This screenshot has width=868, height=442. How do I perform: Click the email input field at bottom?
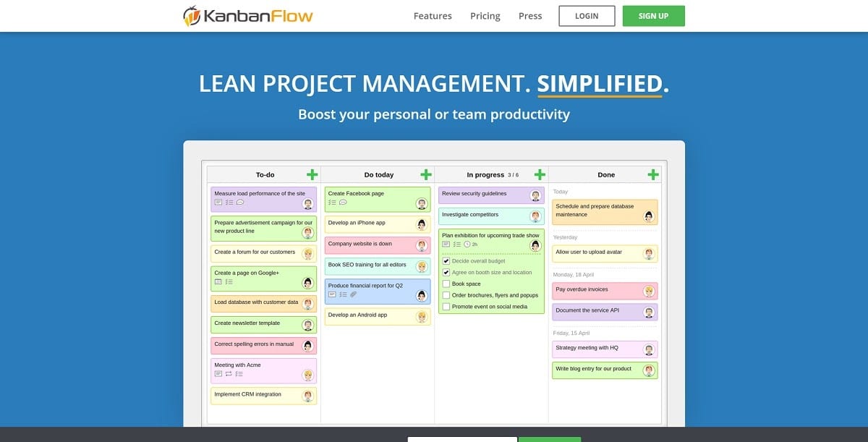(x=462, y=438)
